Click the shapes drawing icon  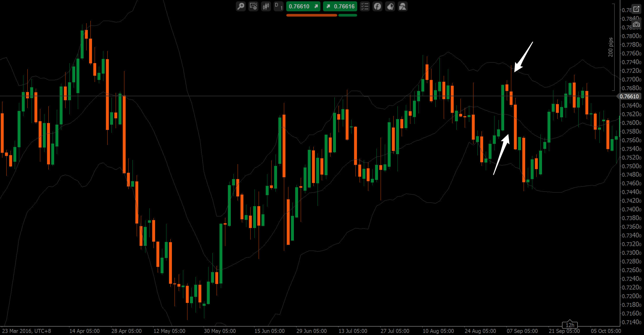click(403, 6)
